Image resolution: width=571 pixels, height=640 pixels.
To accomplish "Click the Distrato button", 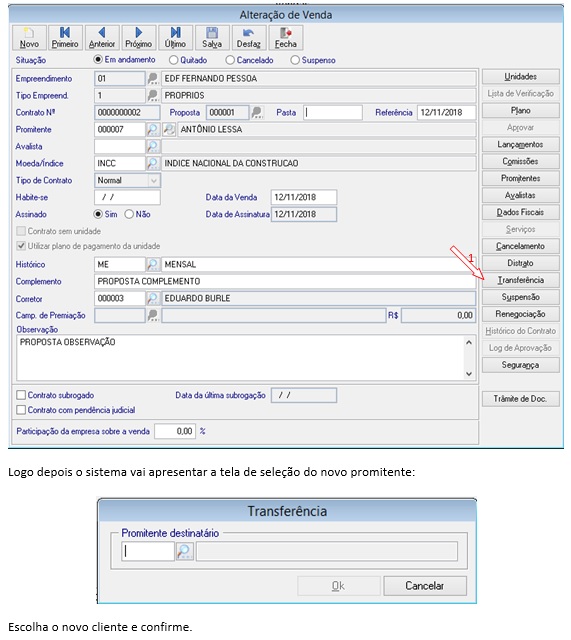I will click(x=520, y=263).
